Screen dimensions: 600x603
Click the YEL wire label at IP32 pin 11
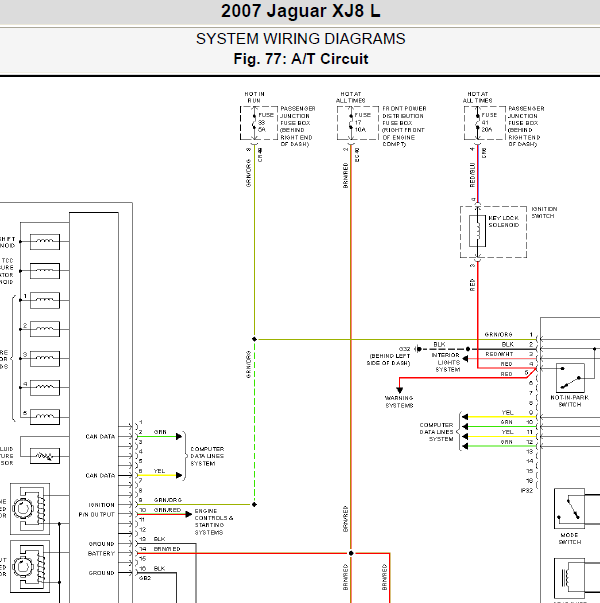coord(507,432)
